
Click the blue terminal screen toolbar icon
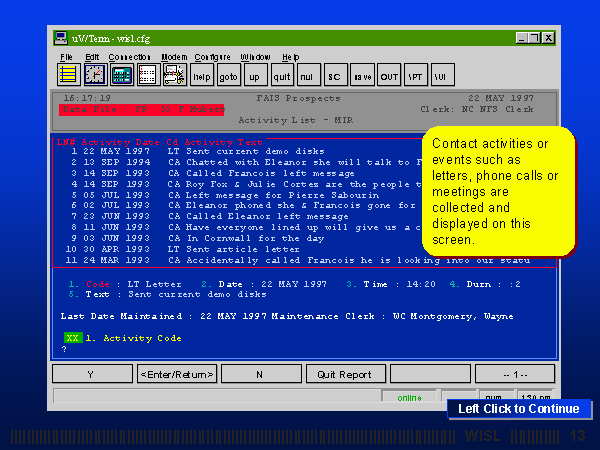coord(121,75)
